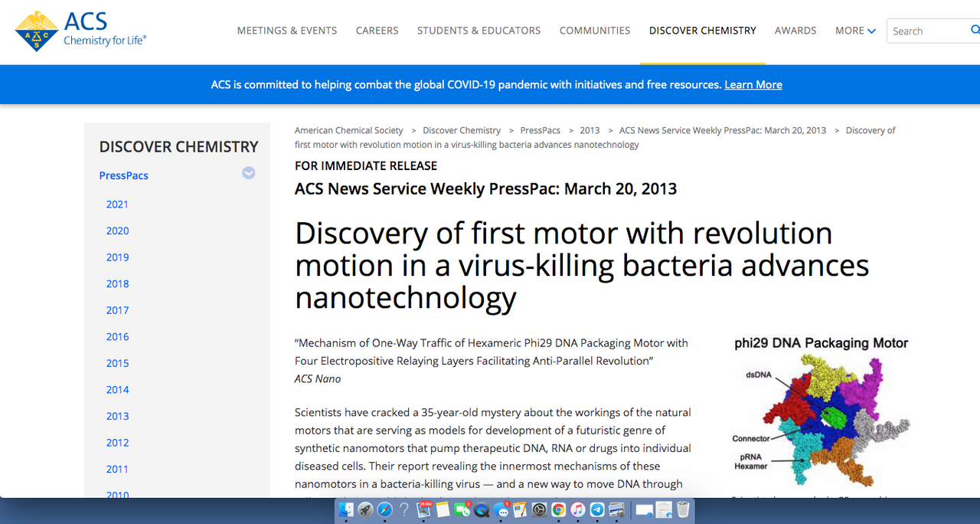Select the Discover Chemistry nav item
Screen dimensions: 980x524
tap(703, 31)
